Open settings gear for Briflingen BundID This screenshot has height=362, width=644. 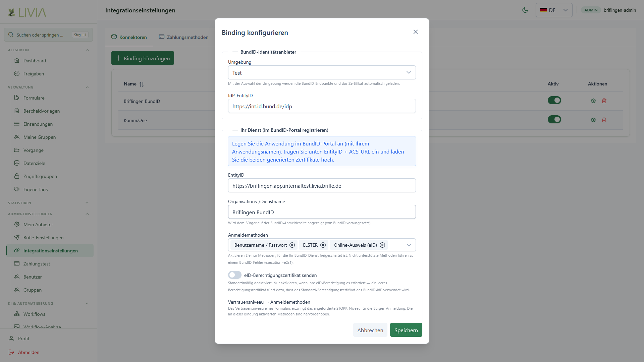coord(593,101)
